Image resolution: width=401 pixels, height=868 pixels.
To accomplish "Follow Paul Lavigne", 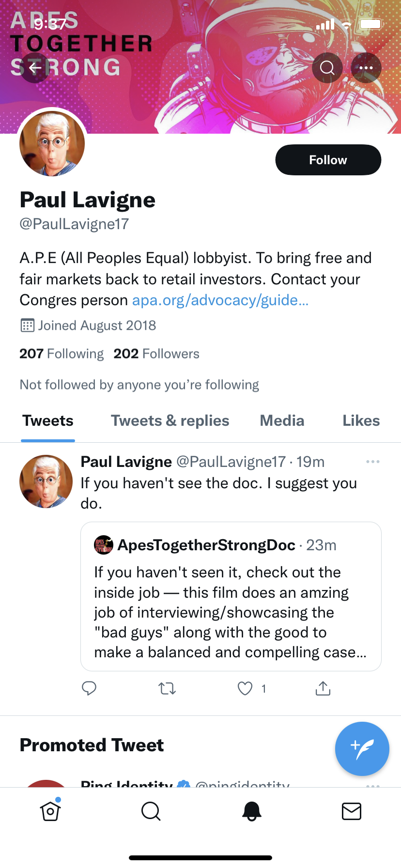I will 328,160.
